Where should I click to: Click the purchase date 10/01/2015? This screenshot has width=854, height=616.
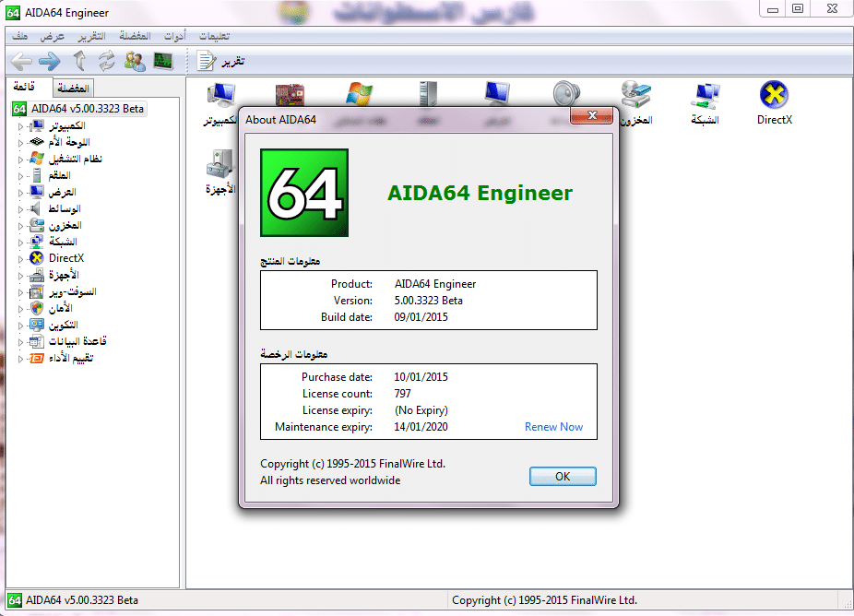421,377
